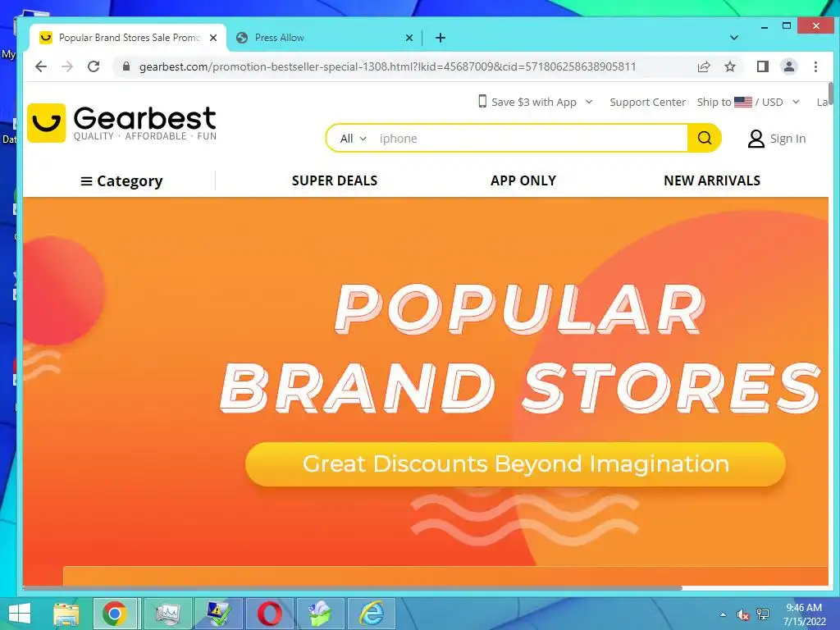Image resolution: width=840 pixels, height=630 pixels.
Task: Click the yellow search magnifier button
Action: tap(704, 138)
